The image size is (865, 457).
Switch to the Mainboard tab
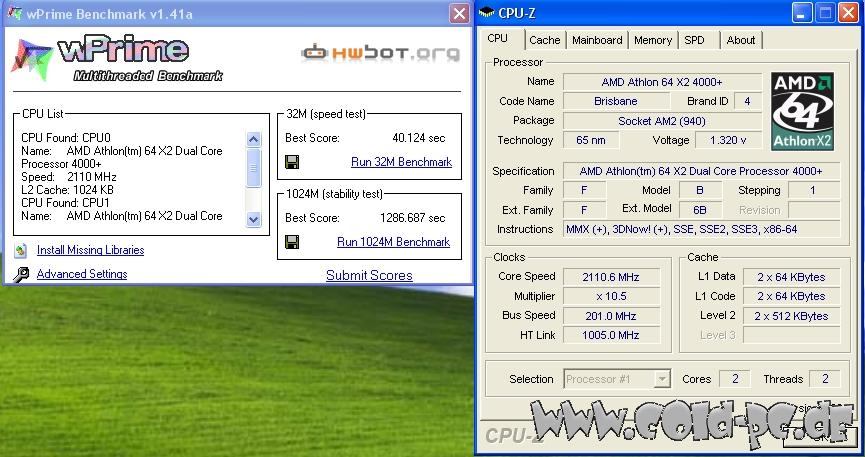coord(597,40)
